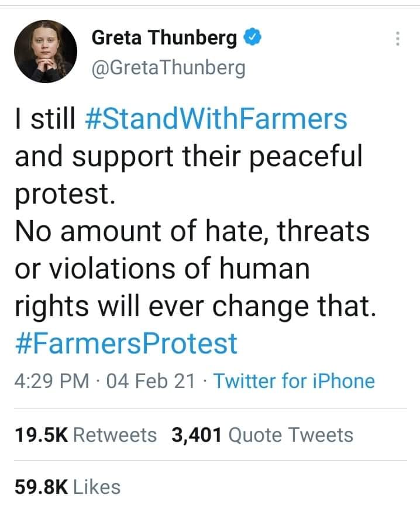
Task: Click the word "protest." in tweet body
Action: pos(63,194)
